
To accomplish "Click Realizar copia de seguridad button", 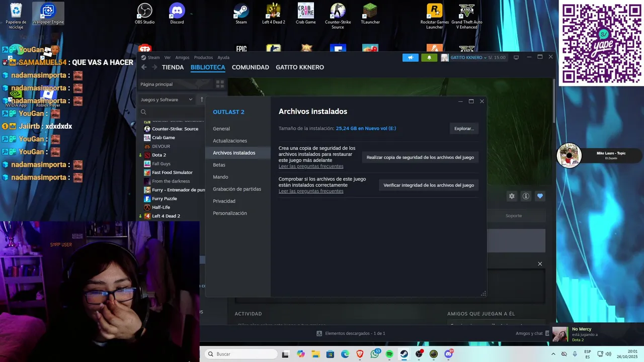I will click(x=420, y=157).
